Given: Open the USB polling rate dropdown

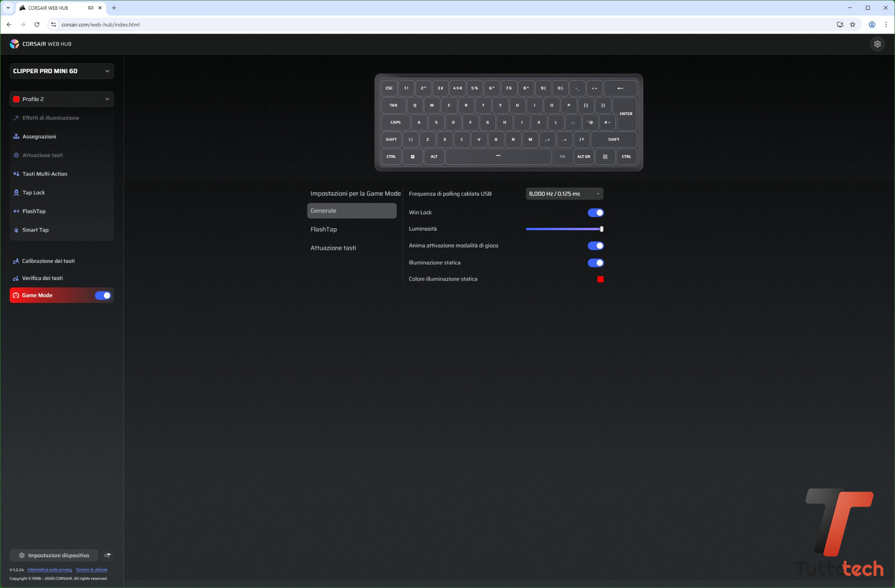Looking at the screenshot, I should pyautogui.click(x=565, y=194).
